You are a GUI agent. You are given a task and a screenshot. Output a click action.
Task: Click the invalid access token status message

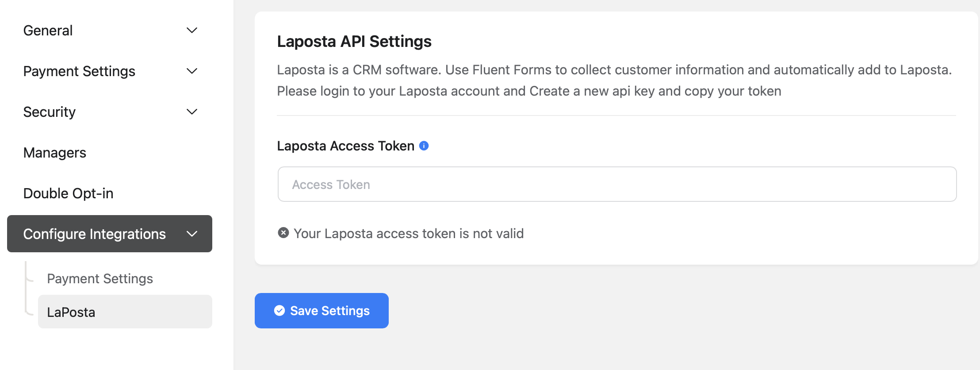(x=409, y=233)
